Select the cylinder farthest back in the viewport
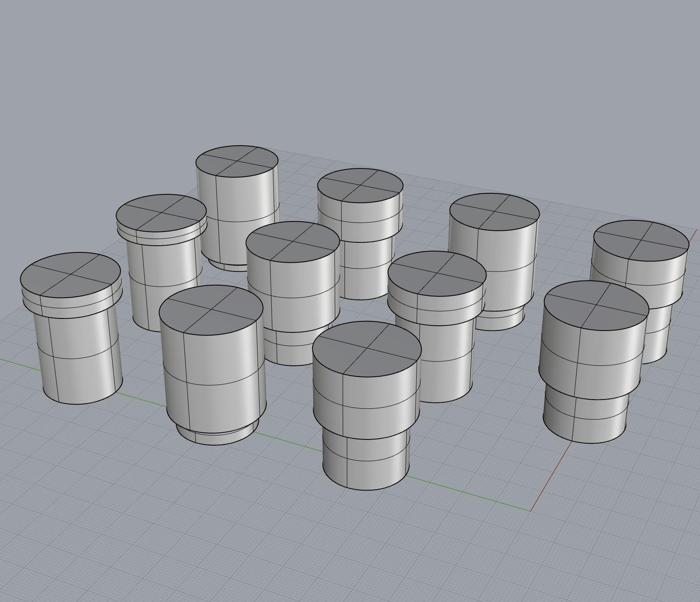This screenshot has height=602, width=700. [238, 208]
